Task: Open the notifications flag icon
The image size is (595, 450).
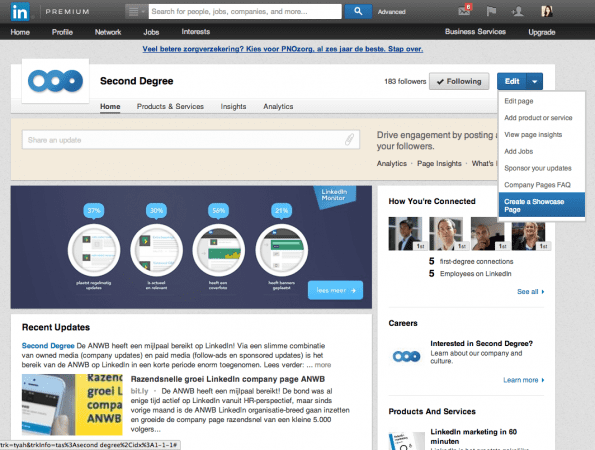Action: click(x=491, y=11)
